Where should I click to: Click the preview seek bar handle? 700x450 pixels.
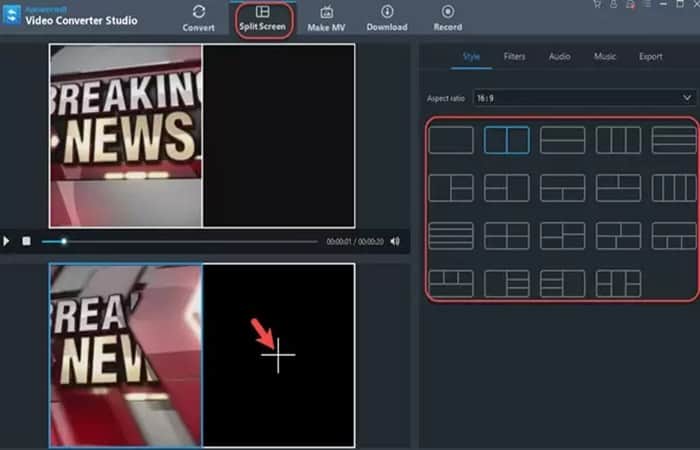click(64, 242)
